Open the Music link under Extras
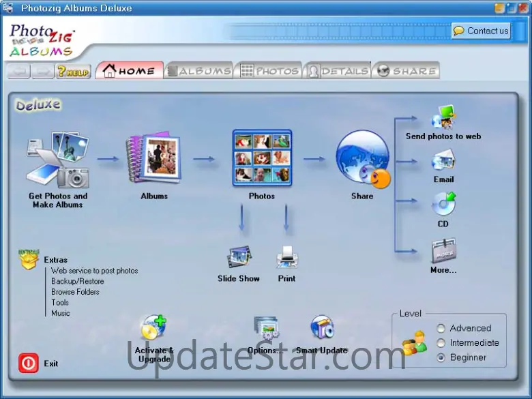 click(x=61, y=313)
